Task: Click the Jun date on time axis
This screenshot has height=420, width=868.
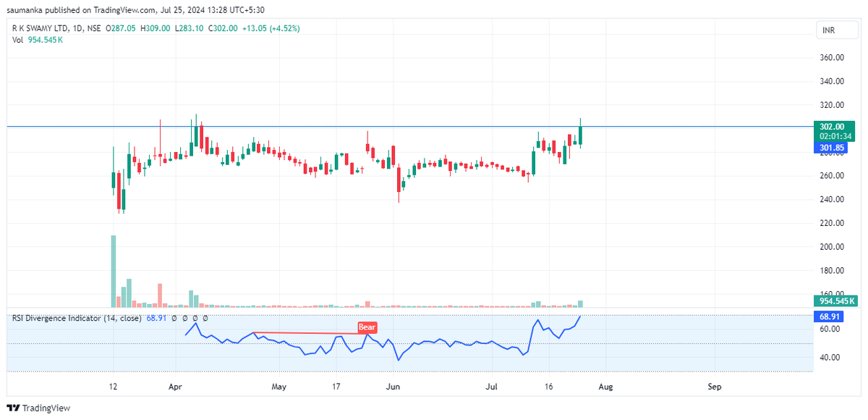Action: (393, 387)
